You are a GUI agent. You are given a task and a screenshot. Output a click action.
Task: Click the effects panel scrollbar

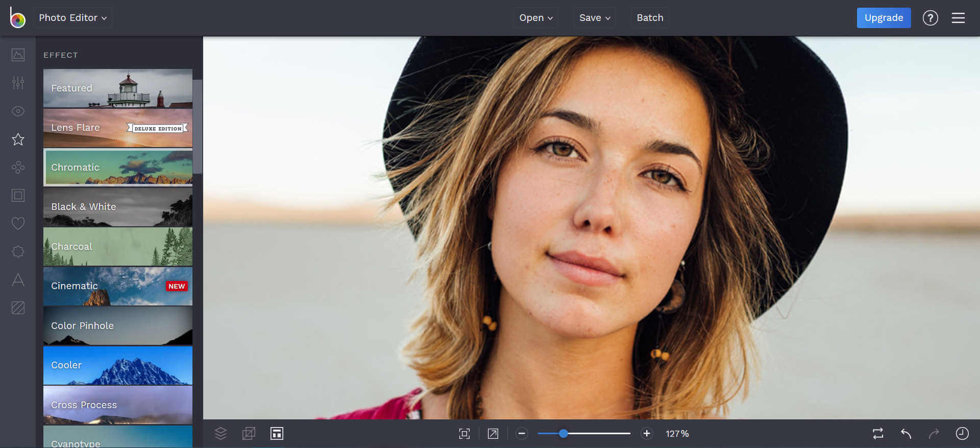(197, 126)
